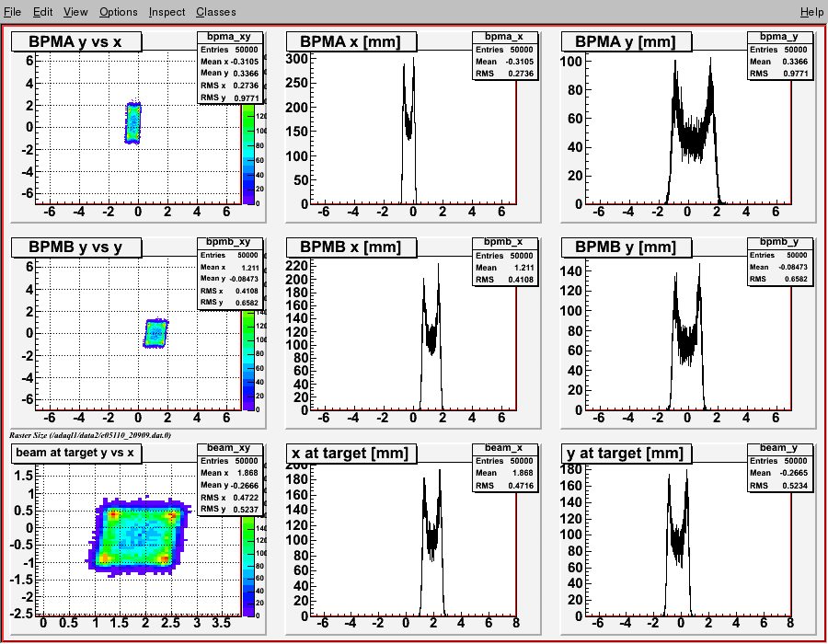Image resolution: width=828 pixels, height=644 pixels.
Task: Click the bpma_xy statistics box
Action: click(x=230, y=67)
